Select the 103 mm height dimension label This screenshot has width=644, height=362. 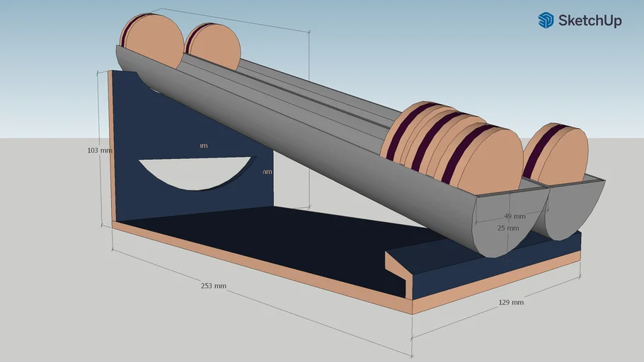(x=100, y=150)
